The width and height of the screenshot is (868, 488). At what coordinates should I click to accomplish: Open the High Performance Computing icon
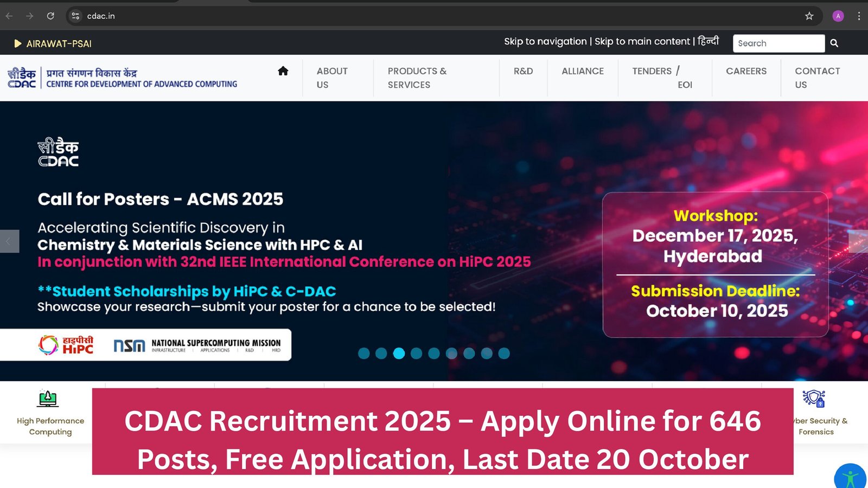[48, 399]
